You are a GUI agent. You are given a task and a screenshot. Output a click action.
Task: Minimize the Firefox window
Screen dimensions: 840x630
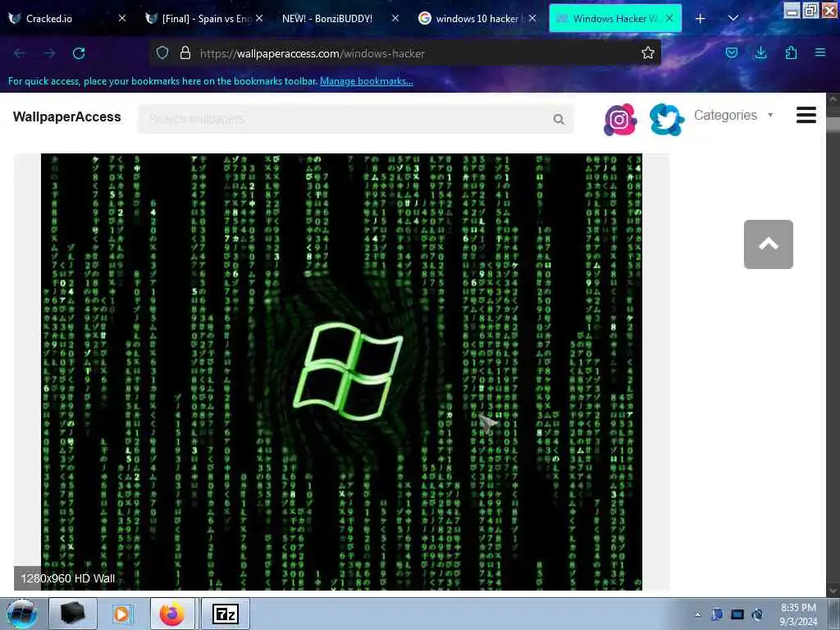[792, 10]
